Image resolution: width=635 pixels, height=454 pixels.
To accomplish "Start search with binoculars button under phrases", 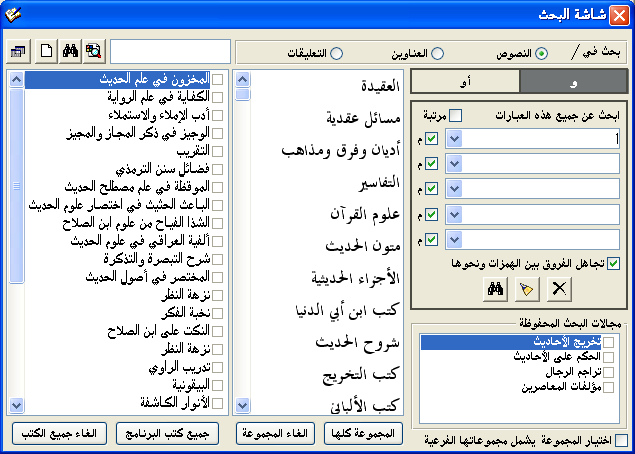I will tap(495, 289).
